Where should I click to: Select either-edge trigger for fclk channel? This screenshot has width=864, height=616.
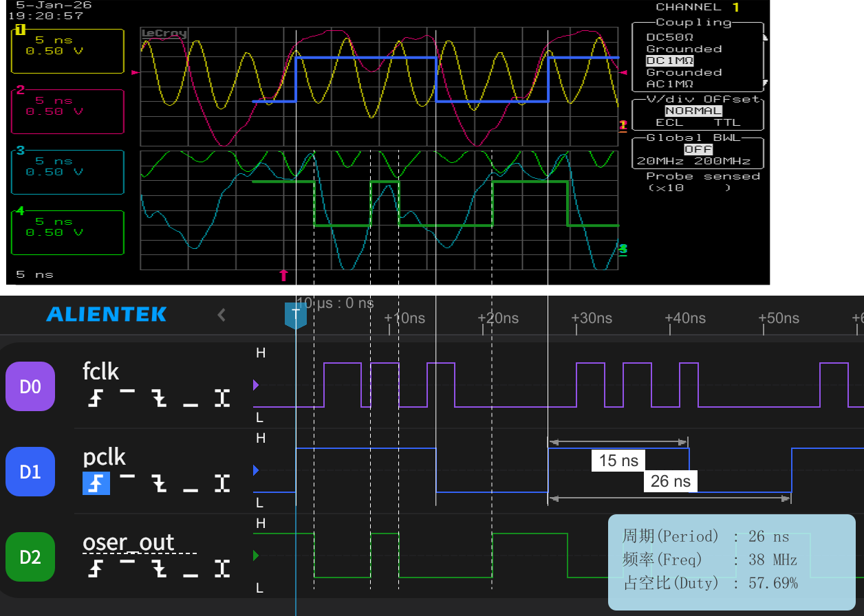(x=222, y=398)
